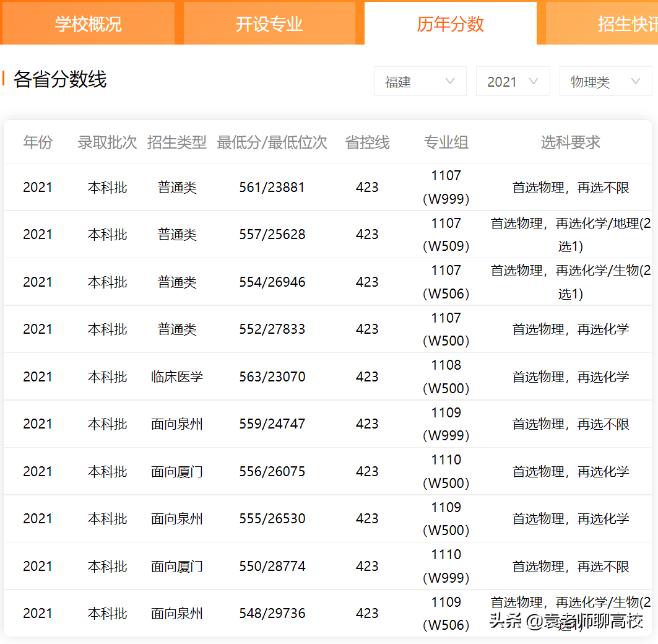This screenshot has height=644, width=658.
Task: Open the province dropdown showing 福建
Action: (x=420, y=81)
